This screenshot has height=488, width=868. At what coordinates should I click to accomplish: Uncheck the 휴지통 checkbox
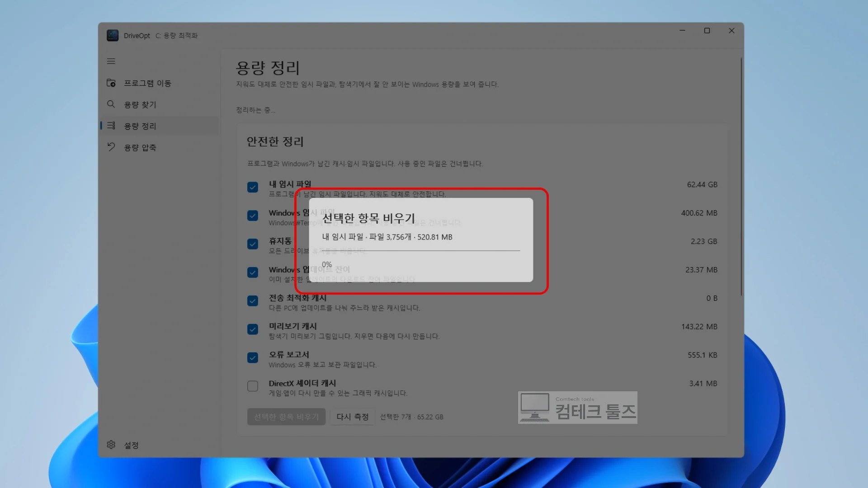(x=253, y=244)
